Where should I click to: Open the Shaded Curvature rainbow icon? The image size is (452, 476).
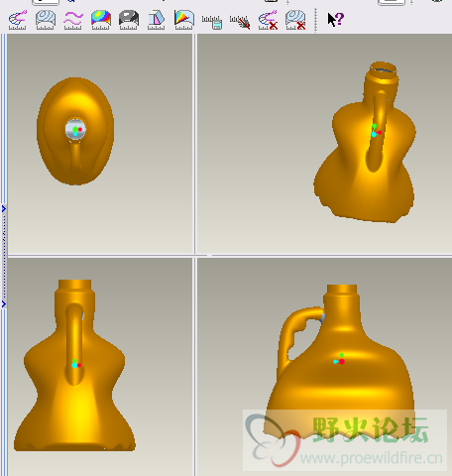(x=101, y=20)
